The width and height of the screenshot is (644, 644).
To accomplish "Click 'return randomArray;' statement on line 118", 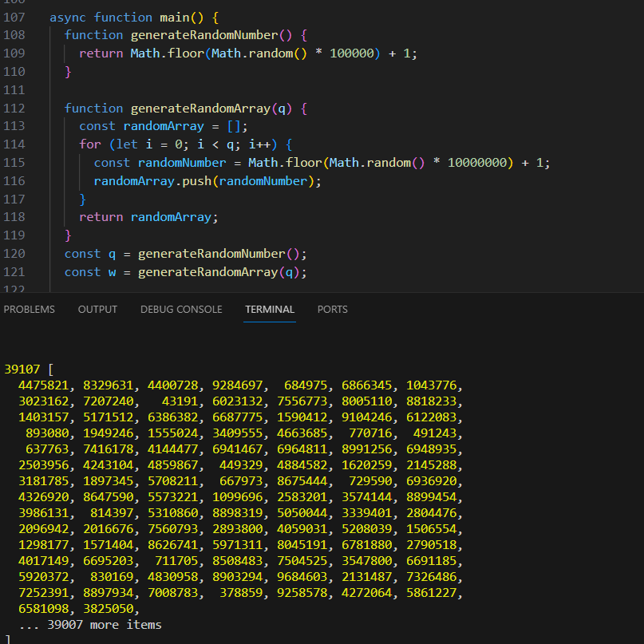I will click(x=148, y=217).
